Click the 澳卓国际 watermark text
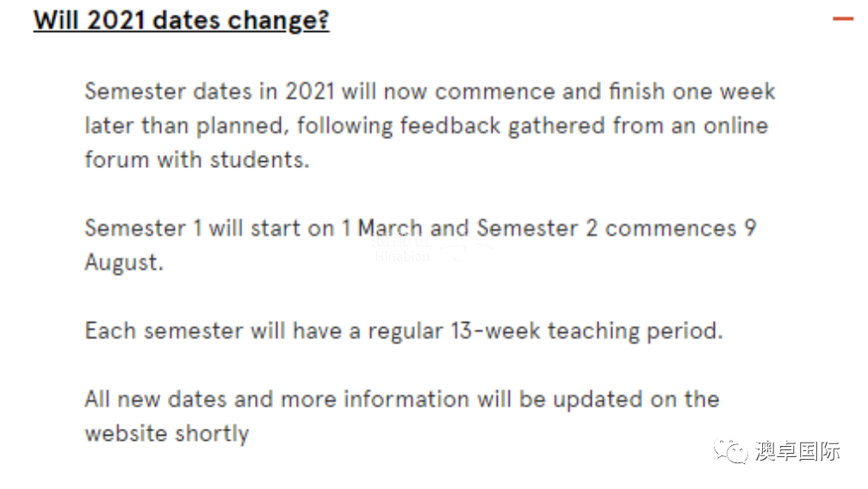The image size is (868, 489). 797,451
